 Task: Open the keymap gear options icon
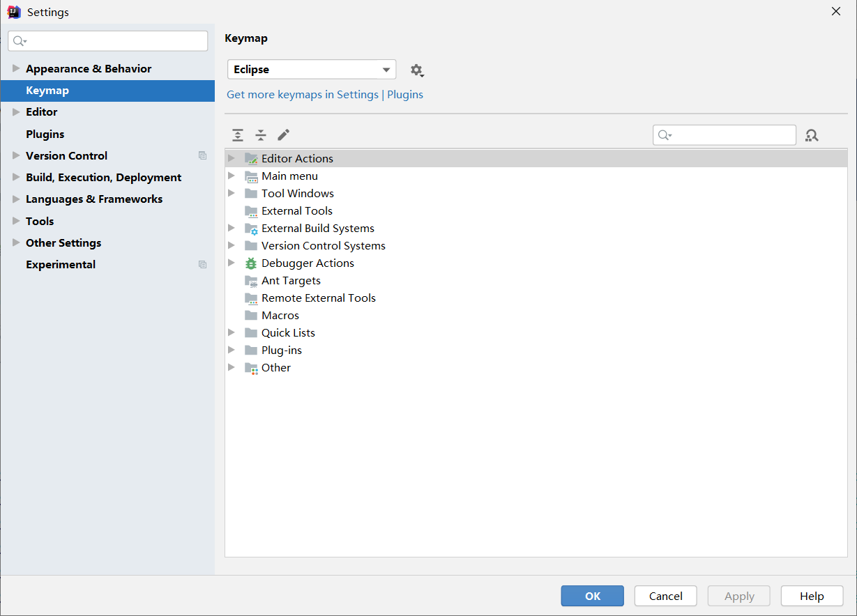coord(416,70)
